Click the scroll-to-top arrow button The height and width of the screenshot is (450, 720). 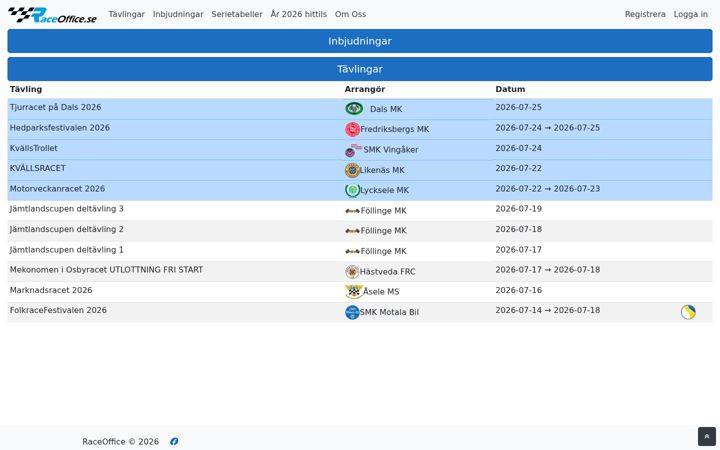tap(707, 436)
